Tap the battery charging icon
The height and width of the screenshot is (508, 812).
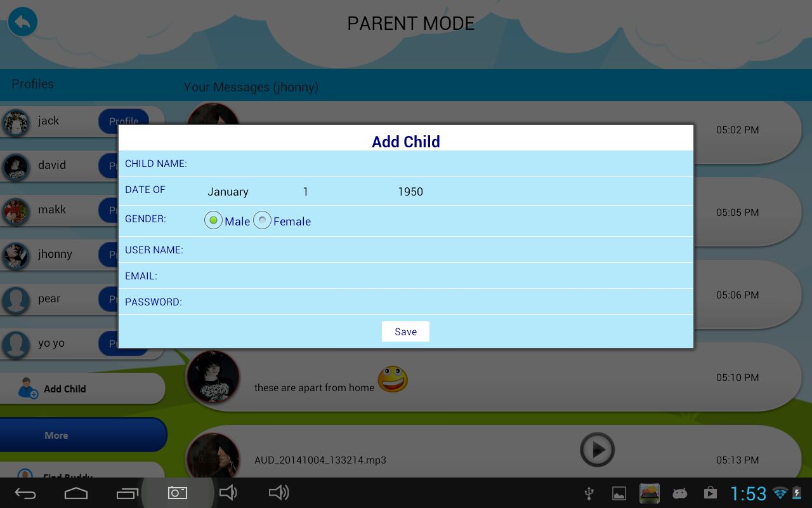pyautogui.click(x=797, y=493)
